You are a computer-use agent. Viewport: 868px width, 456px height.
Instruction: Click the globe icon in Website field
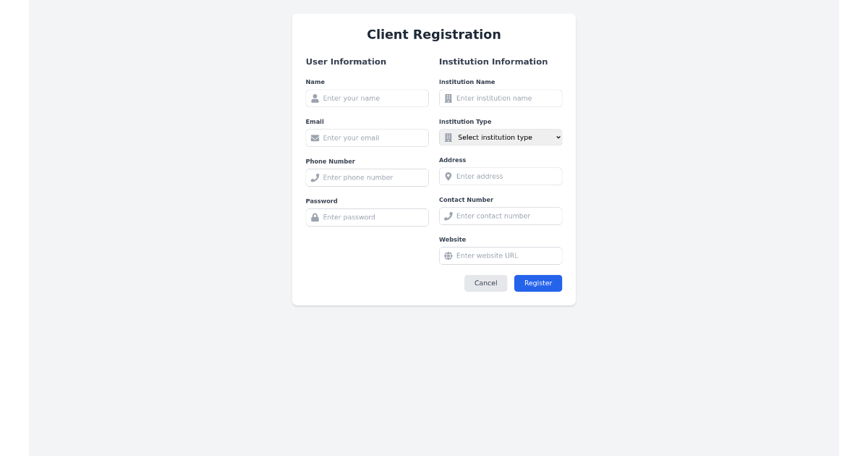point(448,256)
